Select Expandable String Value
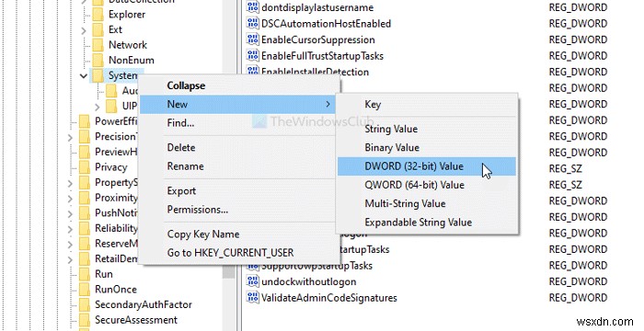Image resolution: width=644 pixels, height=331 pixels. (427, 223)
